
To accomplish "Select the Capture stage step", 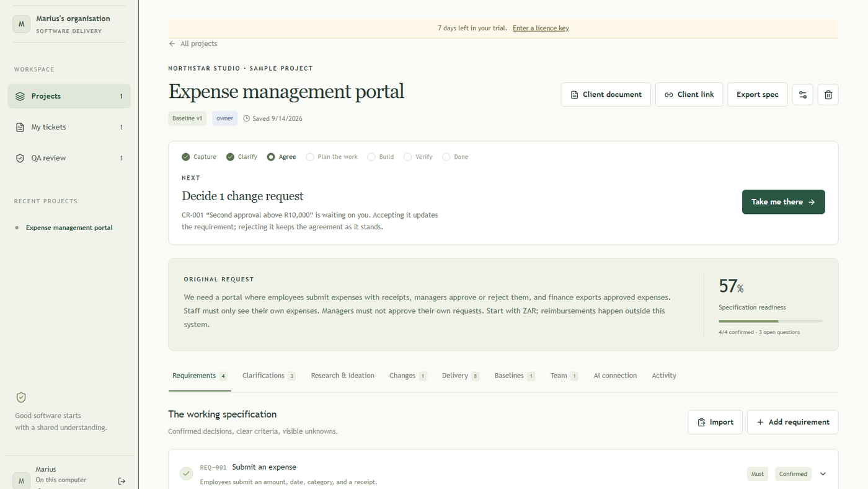I will click(199, 157).
